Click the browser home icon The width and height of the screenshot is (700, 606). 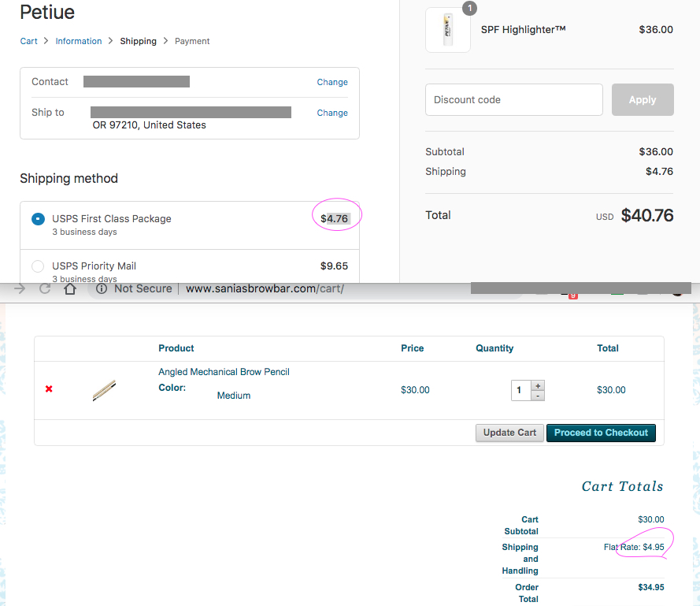coord(70,289)
